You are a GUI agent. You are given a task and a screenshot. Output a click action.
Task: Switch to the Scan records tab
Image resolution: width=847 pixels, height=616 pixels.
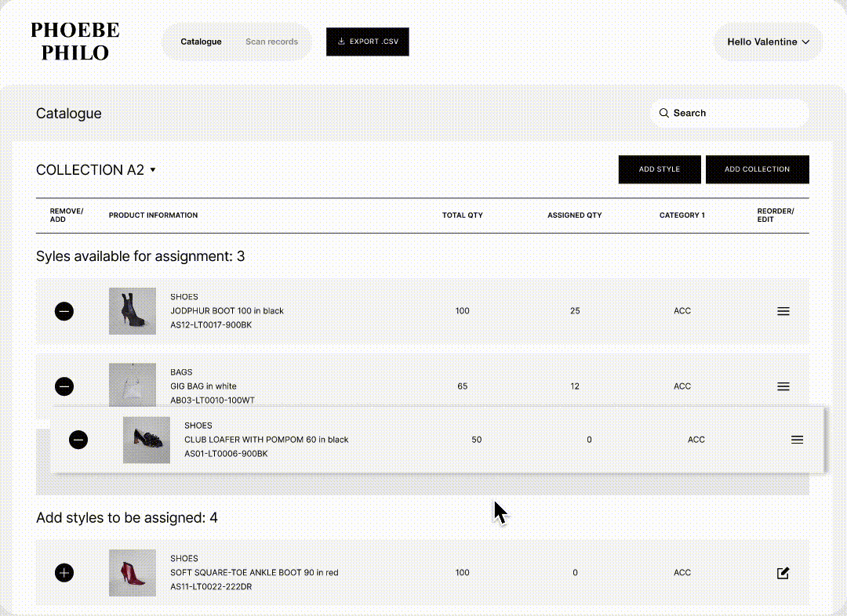[272, 42]
